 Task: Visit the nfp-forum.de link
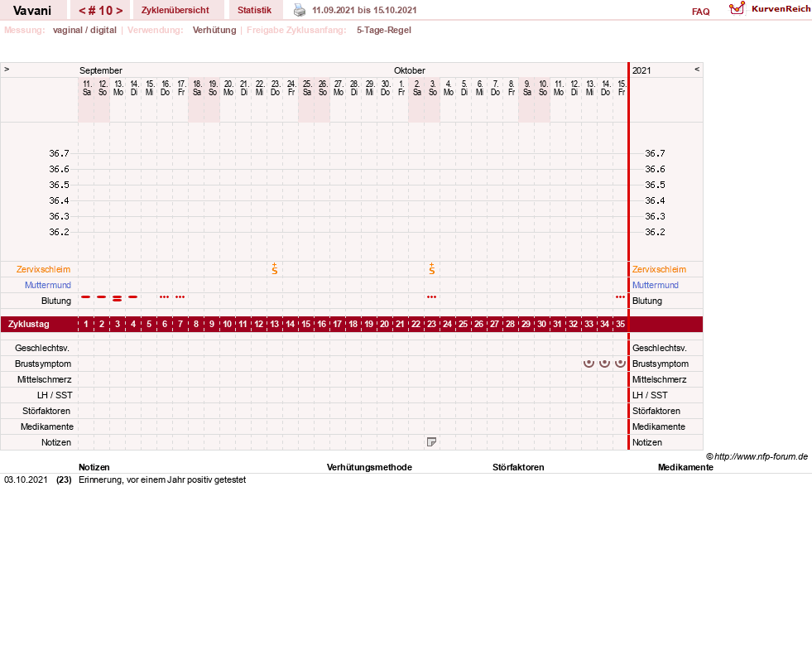coord(761,456)
